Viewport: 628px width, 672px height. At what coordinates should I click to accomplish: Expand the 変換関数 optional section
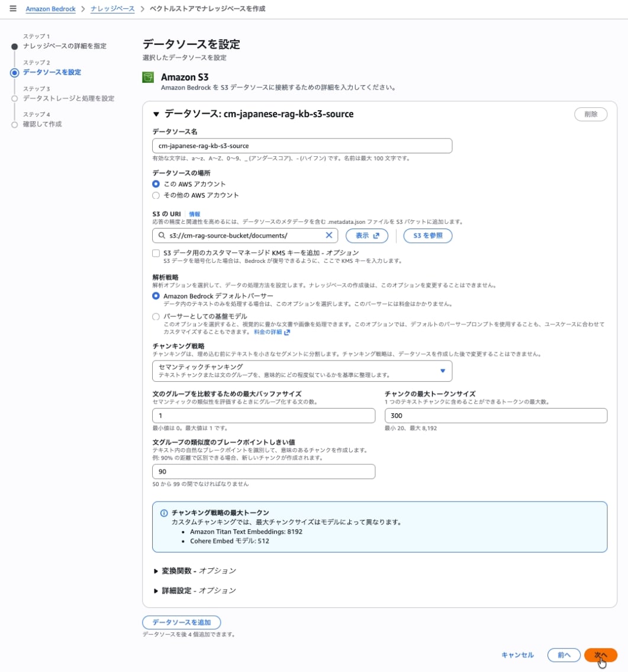[156, 571]
